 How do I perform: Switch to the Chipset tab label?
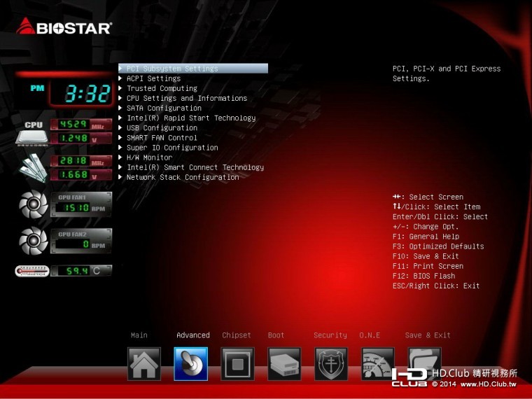point(237,335)
